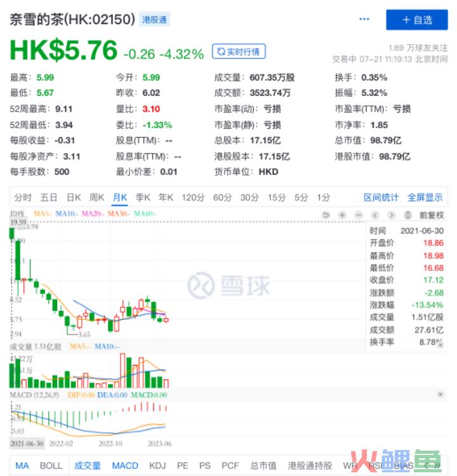Viewport: 457px width, 476px height.
Task: Toggle the 总市值 indicator
Action: tap(263, 466)
